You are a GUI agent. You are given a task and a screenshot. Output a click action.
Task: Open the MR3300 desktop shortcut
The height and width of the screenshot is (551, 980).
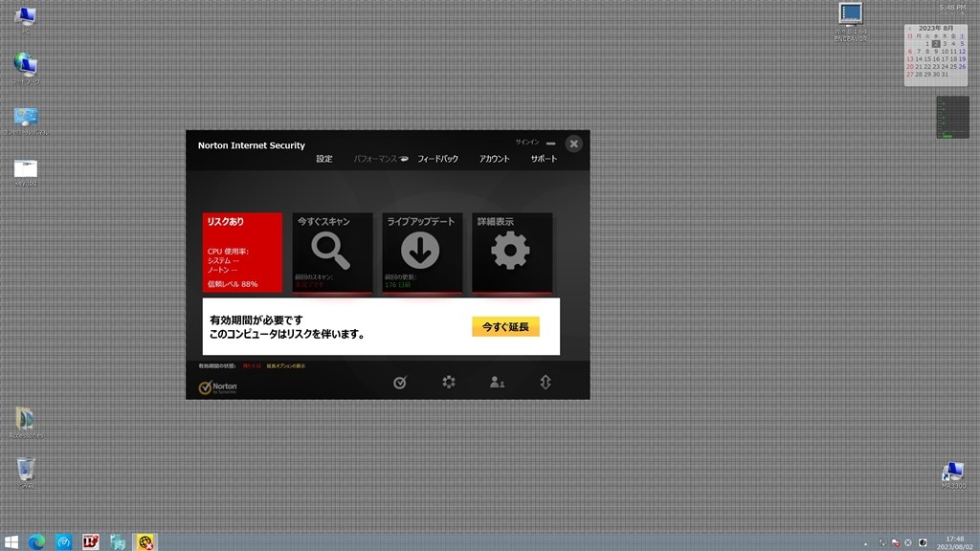[954, 475]
